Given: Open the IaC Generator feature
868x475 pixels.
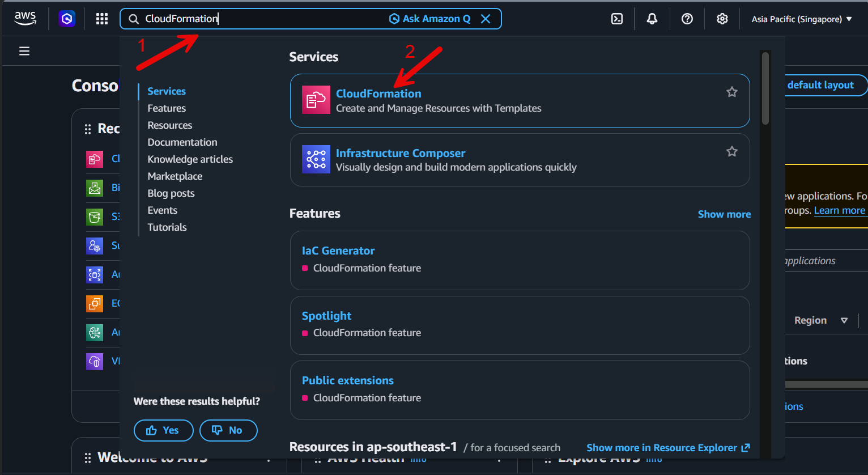Looking at the screenshot, I should pos(338,251).
